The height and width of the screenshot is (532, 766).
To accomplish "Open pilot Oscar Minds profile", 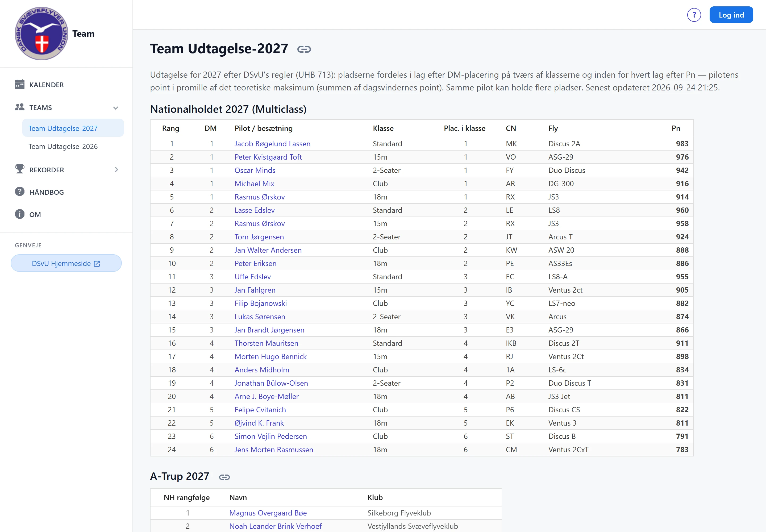I will tap(255, 170).
